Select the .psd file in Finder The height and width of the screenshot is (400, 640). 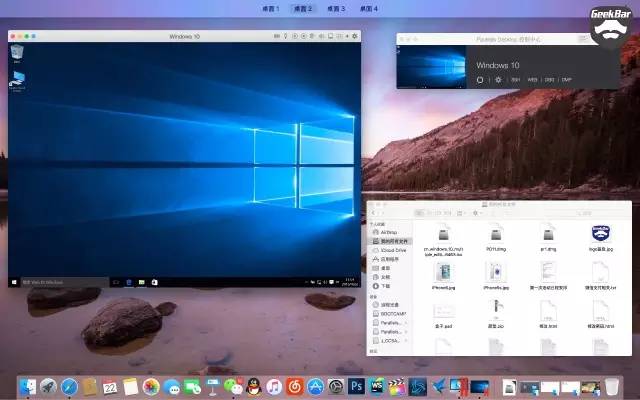[x=443, y=315]
